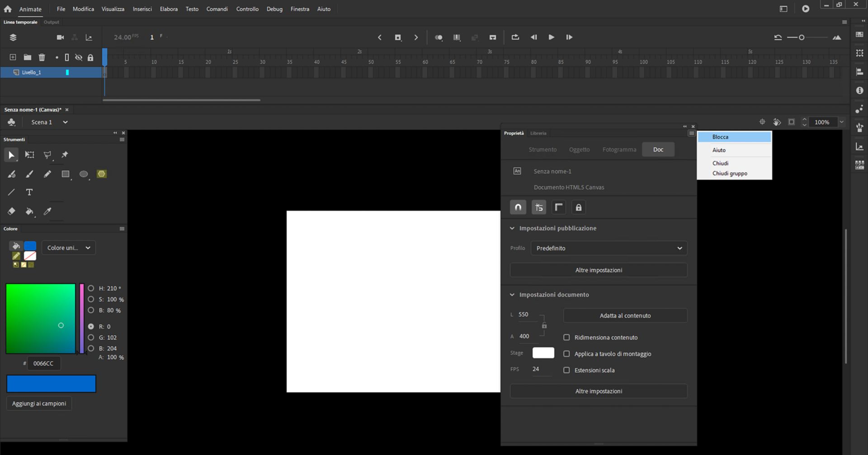Pick the Eyedropper tool
Screen dimensions: 868x455
click(47, 211)
